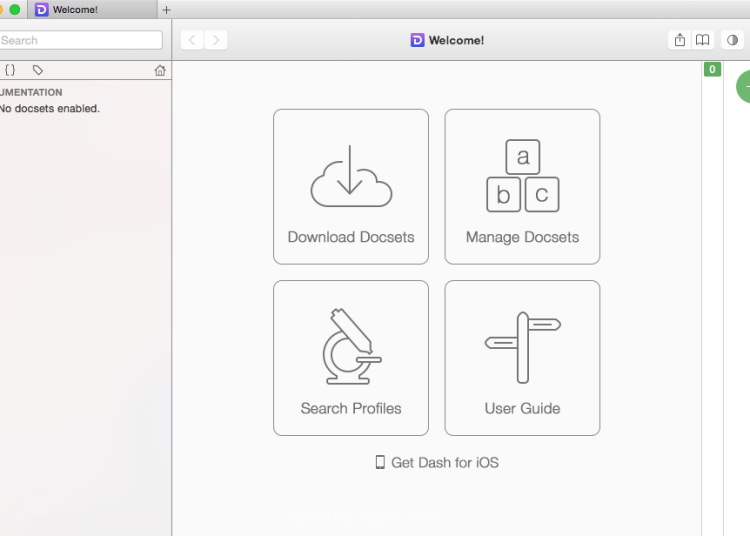Open a new tab with the plus button
The height and width of the screenshot is (536, 750).
tap(167, 10)
